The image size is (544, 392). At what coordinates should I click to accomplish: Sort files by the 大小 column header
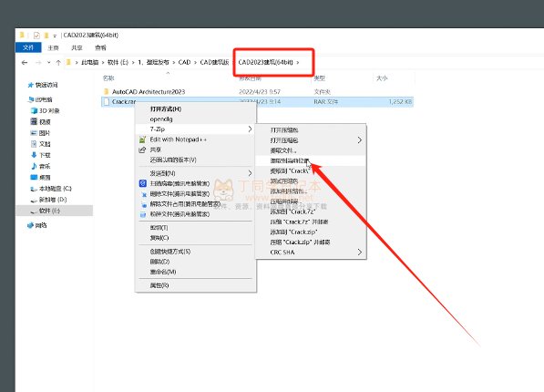382,78
